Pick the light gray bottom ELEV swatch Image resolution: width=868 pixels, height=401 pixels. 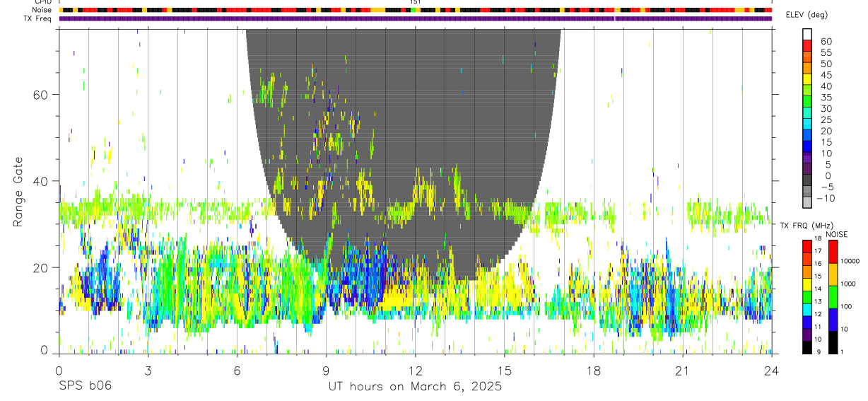click(x=807, y=203)
